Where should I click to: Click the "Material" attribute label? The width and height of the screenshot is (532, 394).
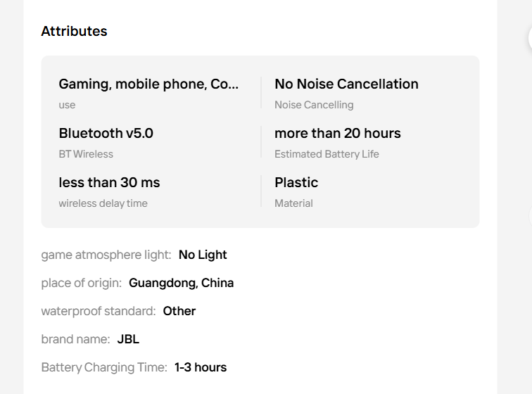(x=293, y=203)
